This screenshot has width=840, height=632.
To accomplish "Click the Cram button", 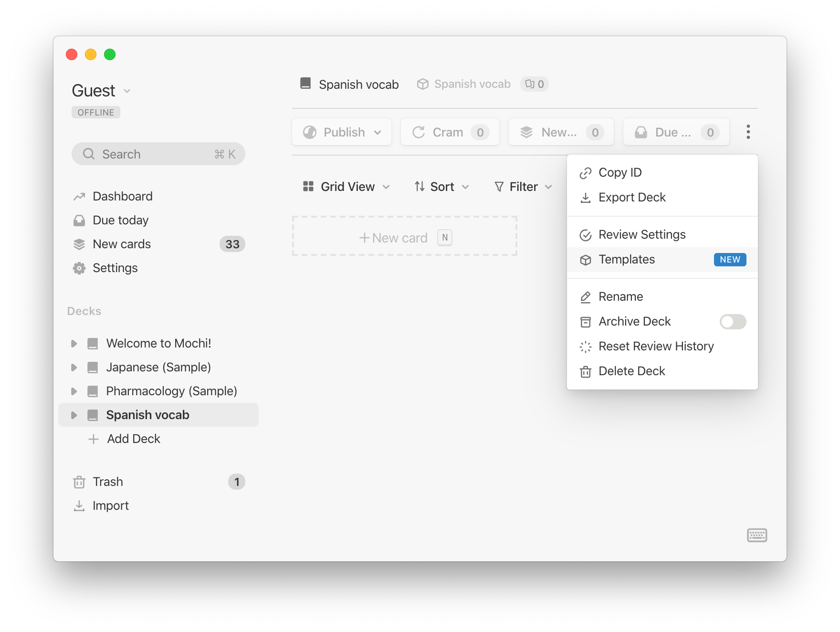I will (x=450, y=132).
